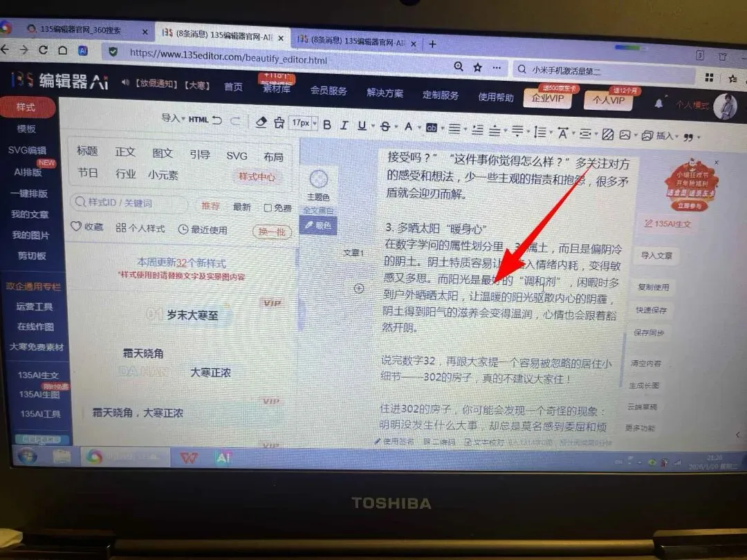
Task: Select 岁末大寒至 title style
Action: click(x=192, y=315)
